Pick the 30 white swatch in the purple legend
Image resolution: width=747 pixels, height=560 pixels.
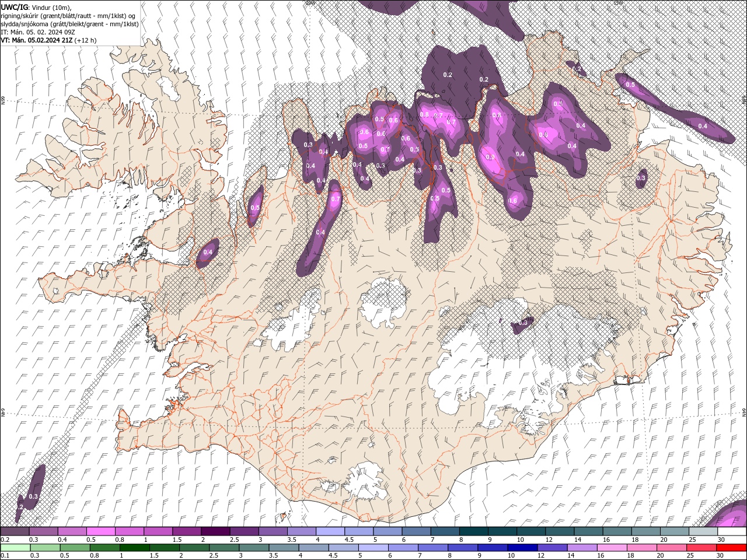731,531
